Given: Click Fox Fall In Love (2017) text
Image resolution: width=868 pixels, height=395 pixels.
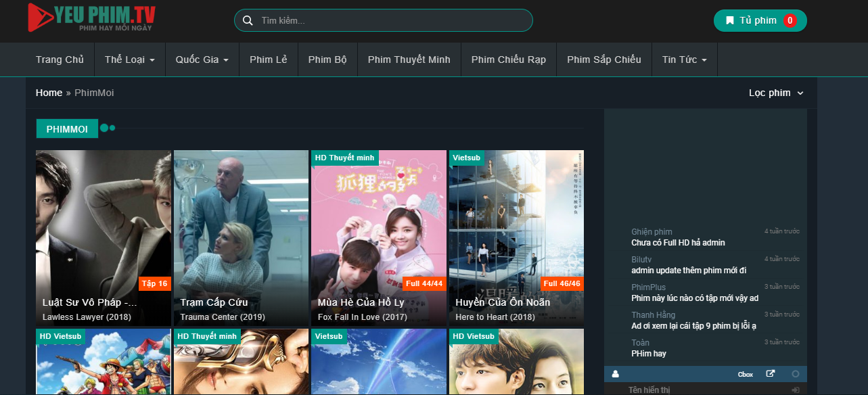Looking at the screenshot, I should tap(363, 317).
